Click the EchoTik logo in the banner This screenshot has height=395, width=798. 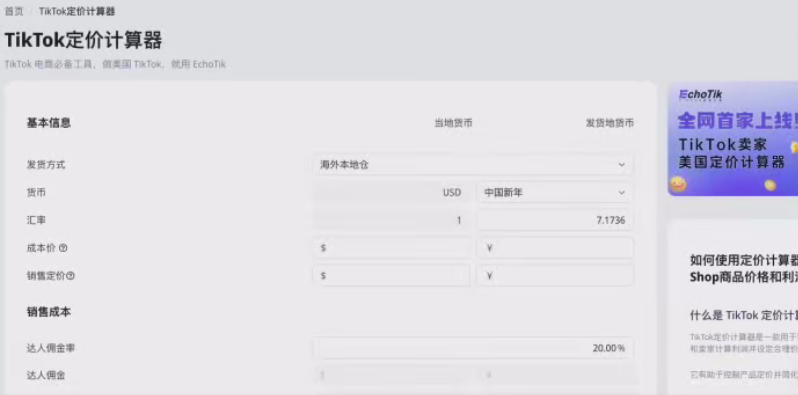tap(700, 95)
